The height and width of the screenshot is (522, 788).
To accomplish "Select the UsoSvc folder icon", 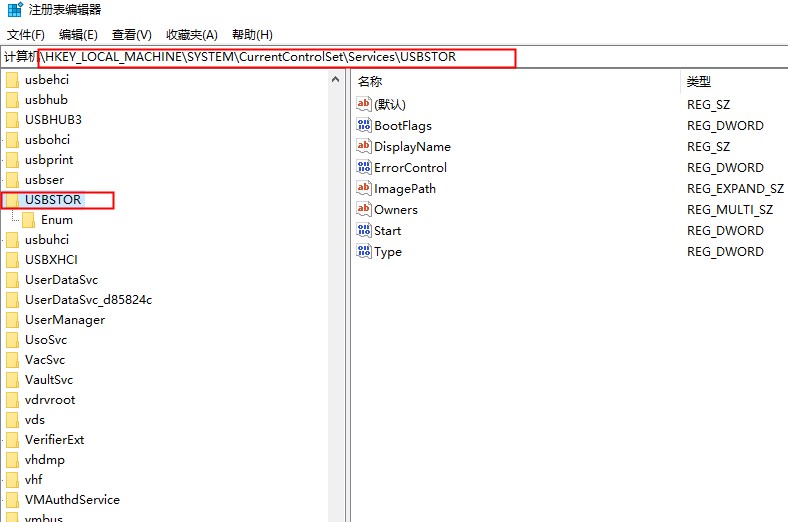I will pyautogui.click(x=13, y=340).
